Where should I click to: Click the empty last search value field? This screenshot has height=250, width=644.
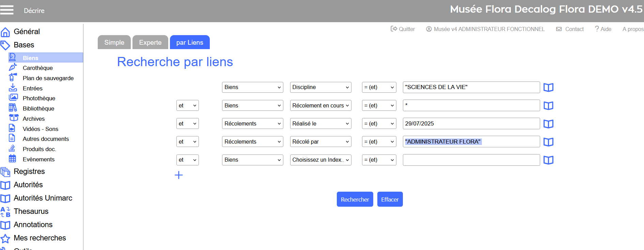(x=471, y=160)
